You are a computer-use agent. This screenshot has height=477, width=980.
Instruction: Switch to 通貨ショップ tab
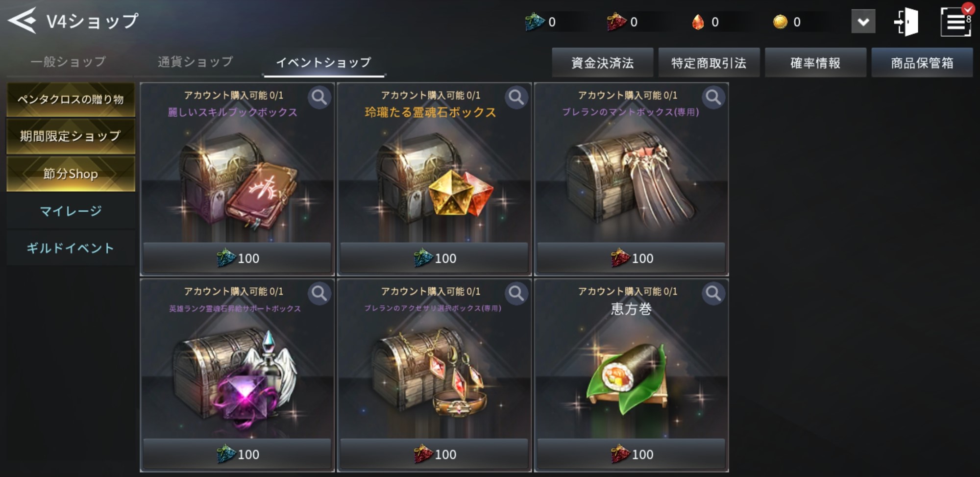pos(196,62)
